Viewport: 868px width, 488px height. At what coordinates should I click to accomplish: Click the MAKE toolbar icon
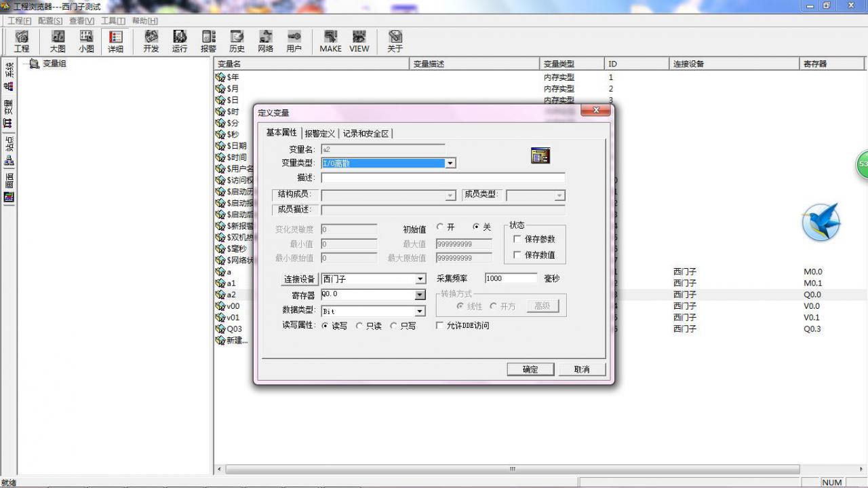[330, 41]
